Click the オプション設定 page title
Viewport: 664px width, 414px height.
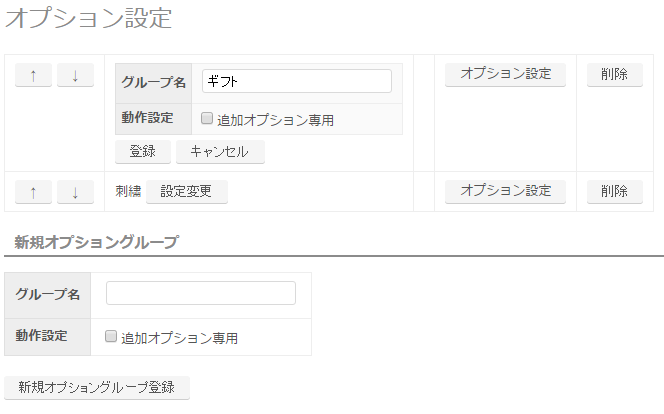[x=89, y=18]
